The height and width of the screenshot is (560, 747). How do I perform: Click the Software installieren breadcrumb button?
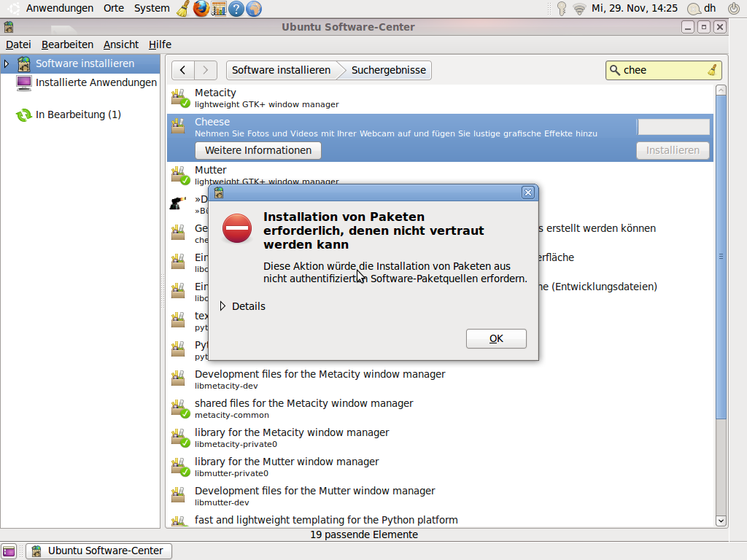coord(281,70)
